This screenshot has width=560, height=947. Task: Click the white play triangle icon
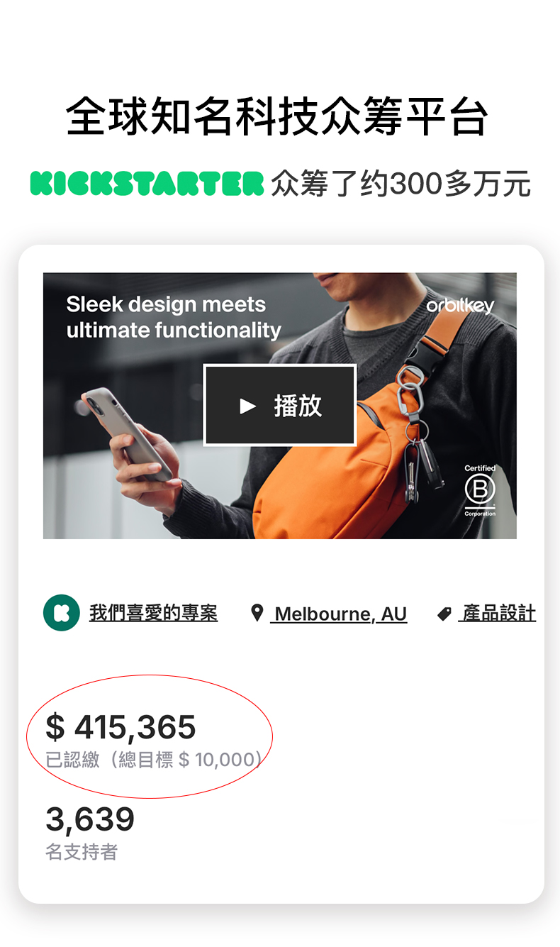[x=247, y=406]
